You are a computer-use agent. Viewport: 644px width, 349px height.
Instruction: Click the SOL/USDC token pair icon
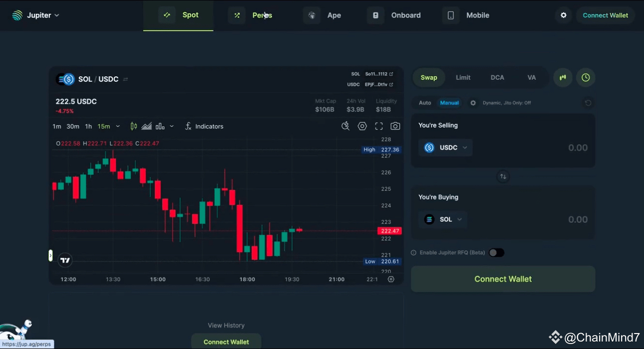tap(65, 79)
